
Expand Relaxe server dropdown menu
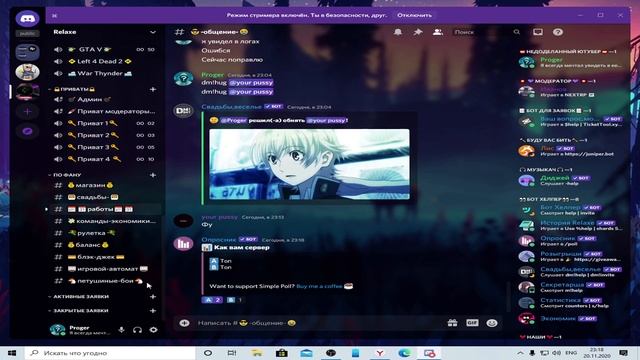[x=153, y=32]
